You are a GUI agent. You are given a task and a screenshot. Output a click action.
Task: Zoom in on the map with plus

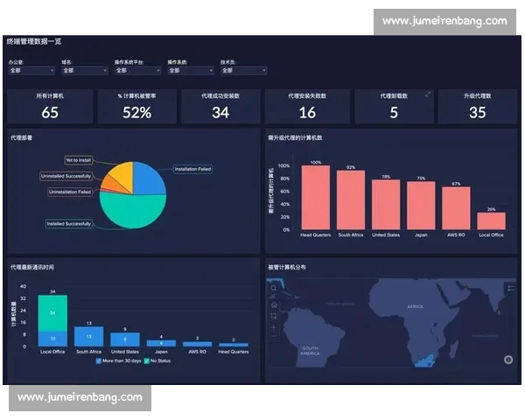(x=274, y=328)
